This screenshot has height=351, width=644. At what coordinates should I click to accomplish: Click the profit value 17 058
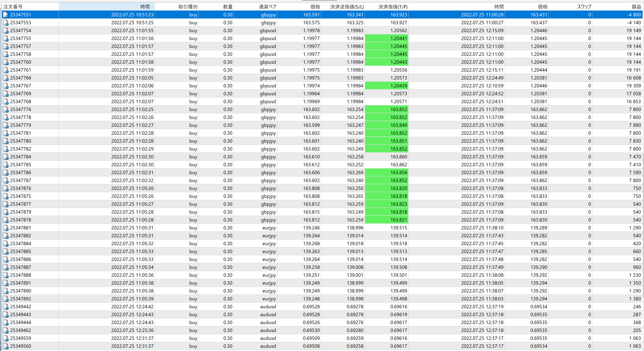(x=634, y=94)
